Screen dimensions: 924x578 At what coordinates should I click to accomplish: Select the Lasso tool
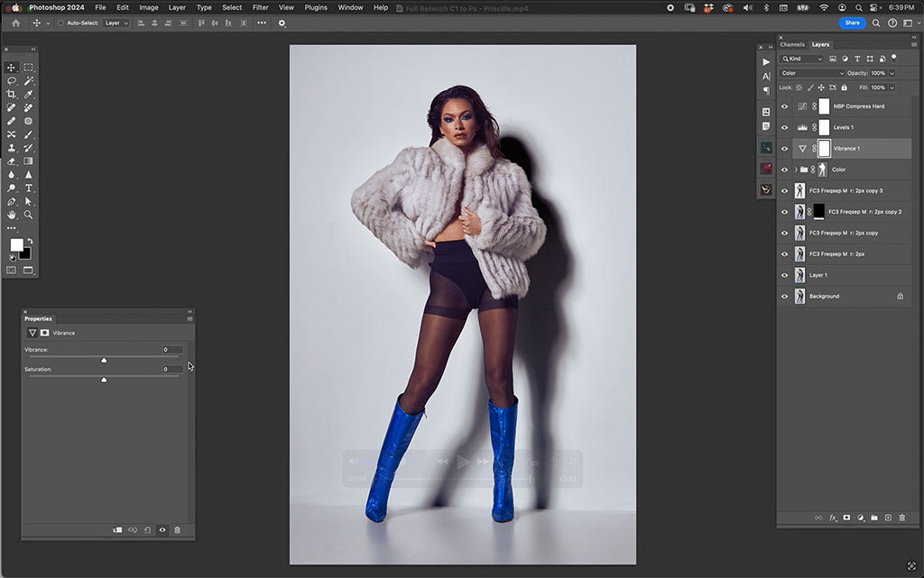(x=11, y=82)
